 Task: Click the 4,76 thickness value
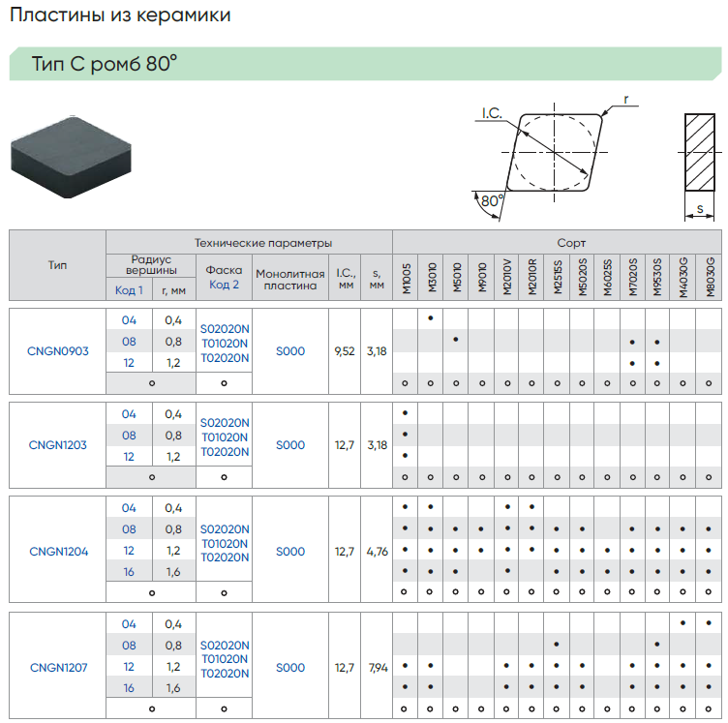377,552
